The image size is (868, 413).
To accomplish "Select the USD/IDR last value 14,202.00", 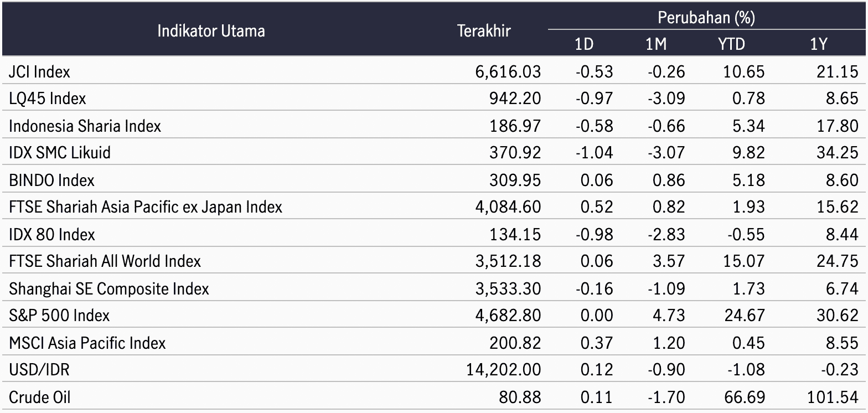I will coord(504,370).
